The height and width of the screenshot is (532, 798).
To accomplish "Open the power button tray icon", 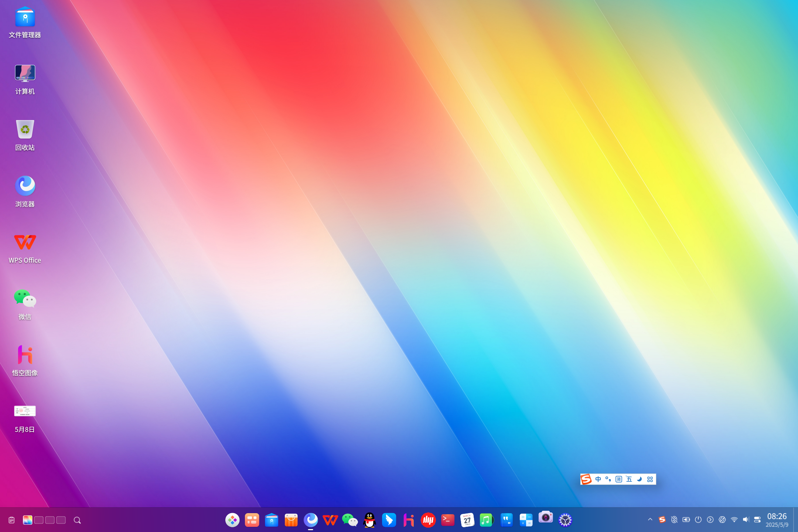I will click(698, 519).
